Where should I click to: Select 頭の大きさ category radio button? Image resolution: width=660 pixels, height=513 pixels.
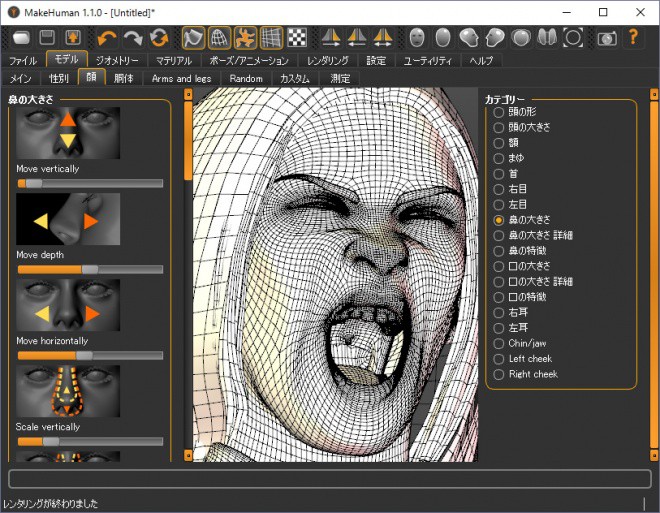click(499, 128)
